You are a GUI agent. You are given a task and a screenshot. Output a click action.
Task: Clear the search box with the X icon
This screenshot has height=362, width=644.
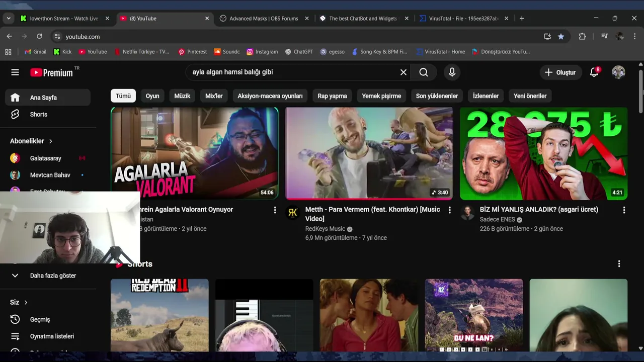[404, 72]
